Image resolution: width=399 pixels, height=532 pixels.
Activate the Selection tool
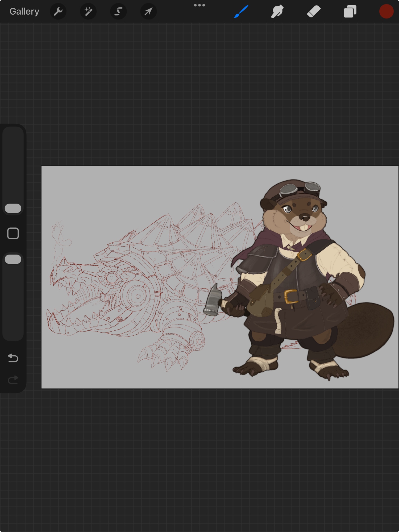tap(118, 11)
